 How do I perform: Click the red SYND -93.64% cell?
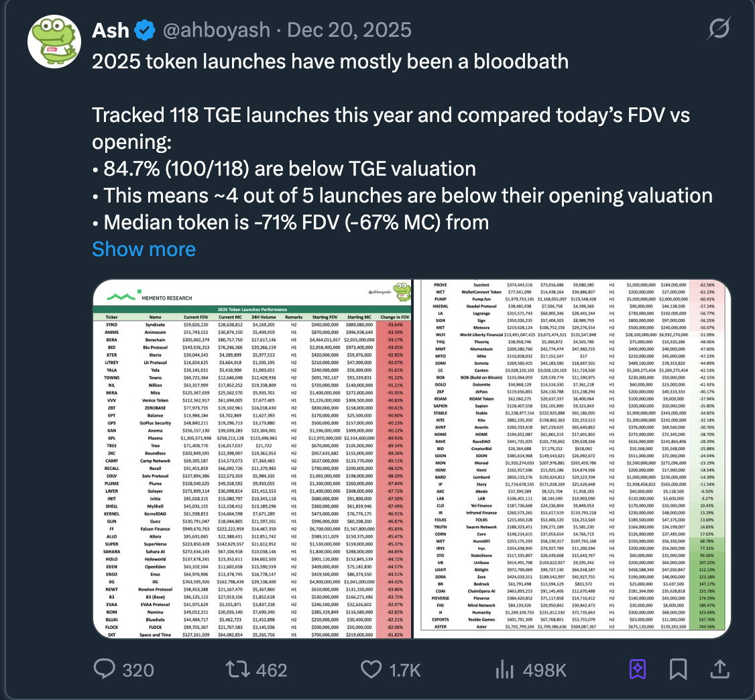pos(395,325)
